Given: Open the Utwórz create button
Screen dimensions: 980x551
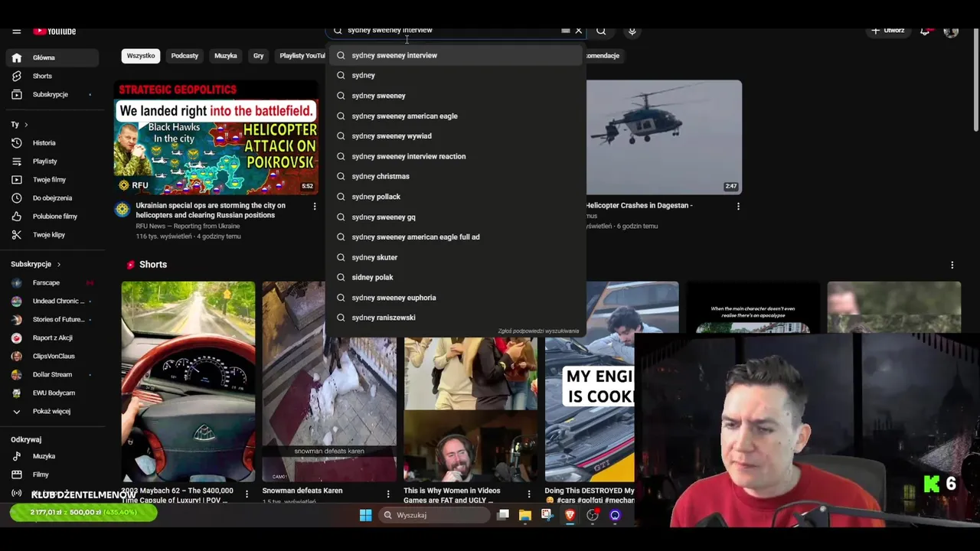Looking at the screenshot, I should click(x=887, y=31).
